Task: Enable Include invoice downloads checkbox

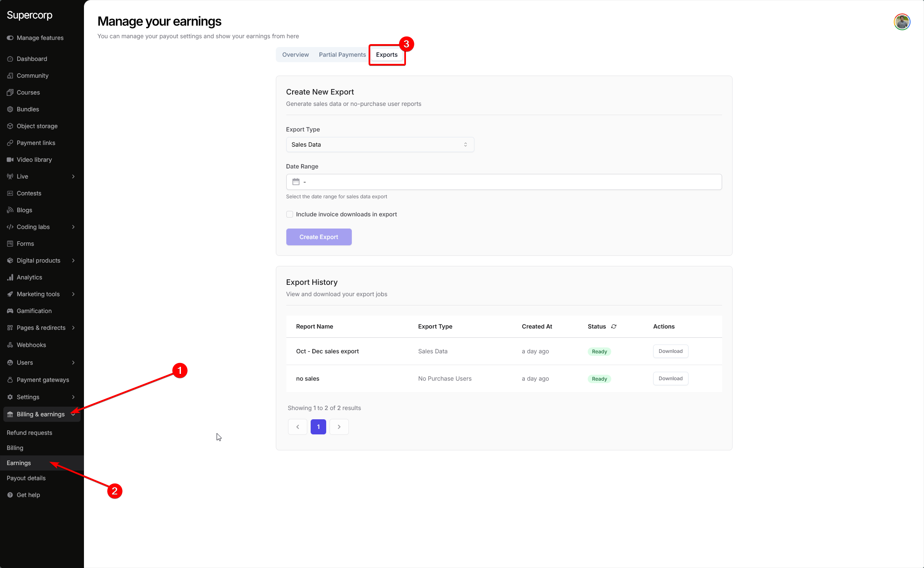Action: pos(290,214)
